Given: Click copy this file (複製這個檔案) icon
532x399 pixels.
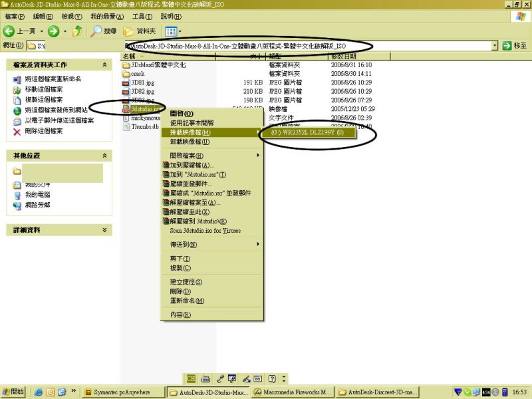Looking at the screenshot, I should [17, 100].
